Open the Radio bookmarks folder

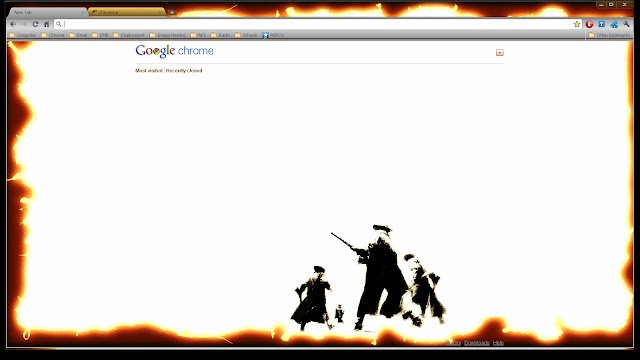[220, 36]
